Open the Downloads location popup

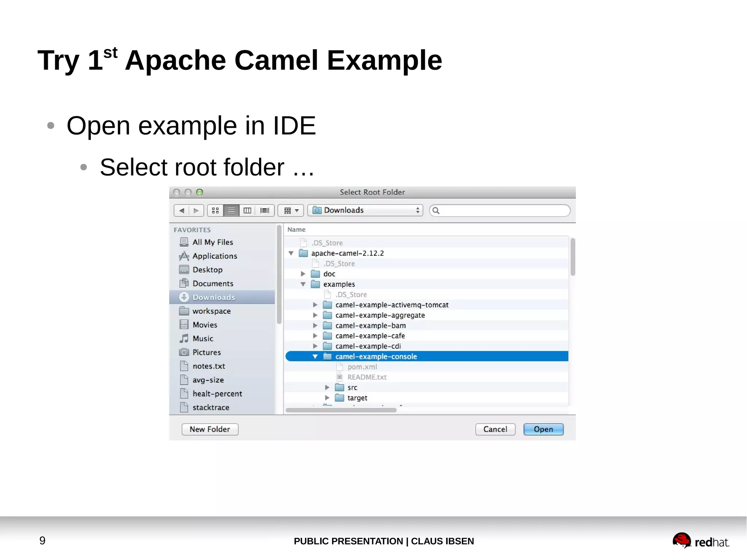(x=365, y=211)
